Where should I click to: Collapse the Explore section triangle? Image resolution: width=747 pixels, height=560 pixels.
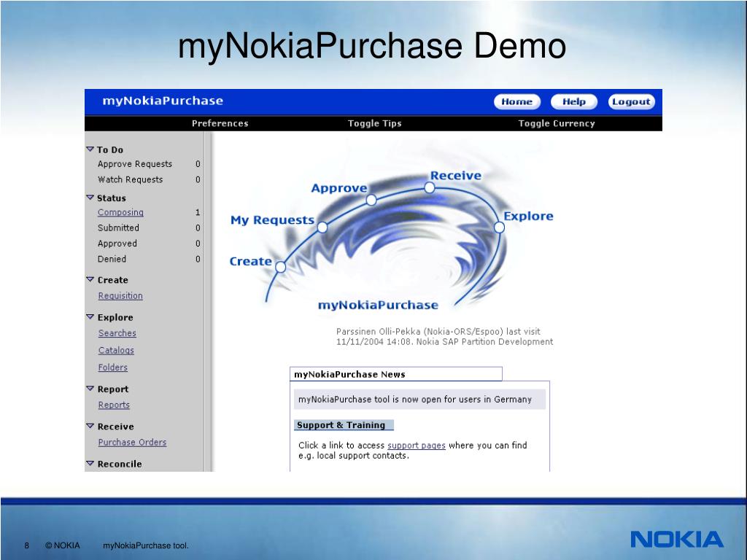point(90,316)
